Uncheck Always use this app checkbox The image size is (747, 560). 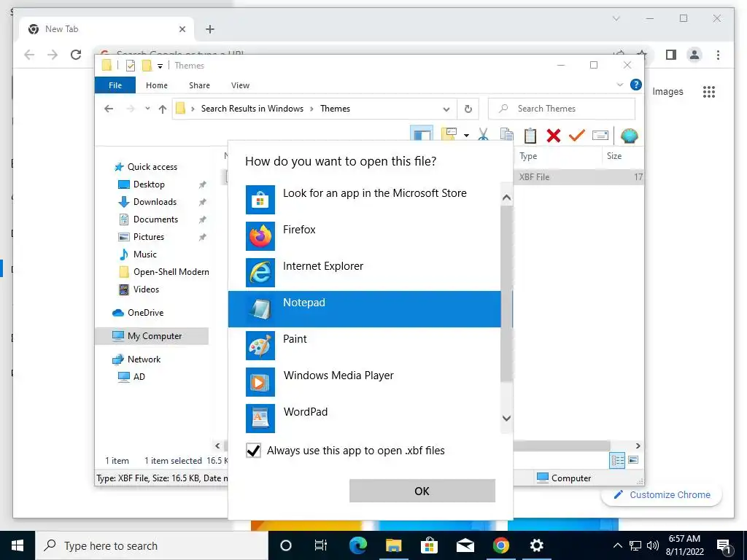tap(253, 451)
